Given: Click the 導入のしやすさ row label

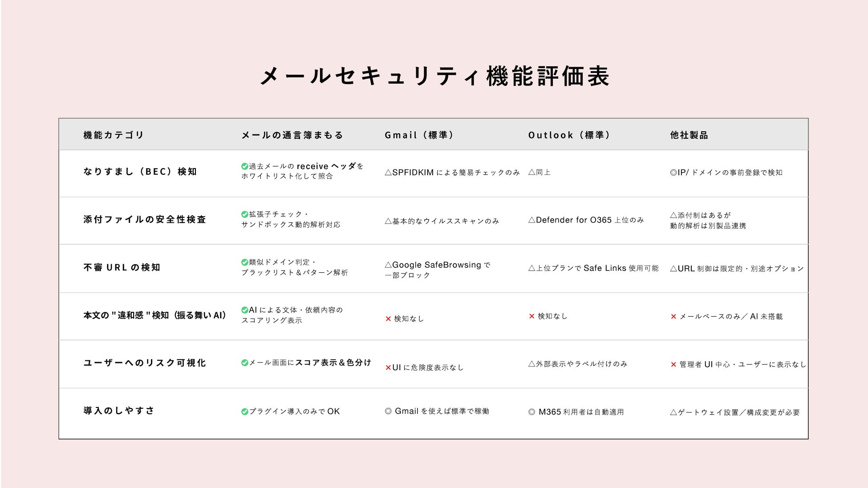Looking at the screenshot, I should (119, 411).
